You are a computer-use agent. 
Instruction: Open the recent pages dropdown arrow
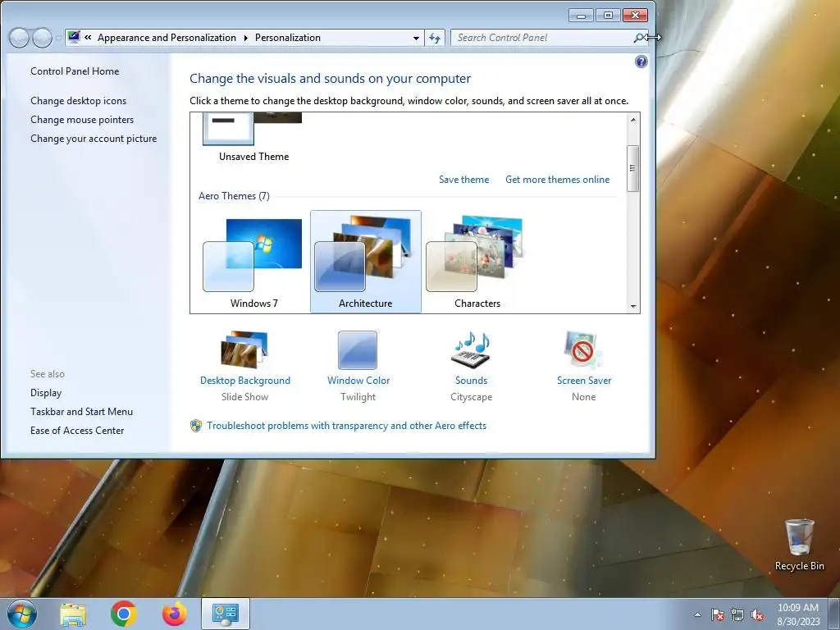(58, 38)
